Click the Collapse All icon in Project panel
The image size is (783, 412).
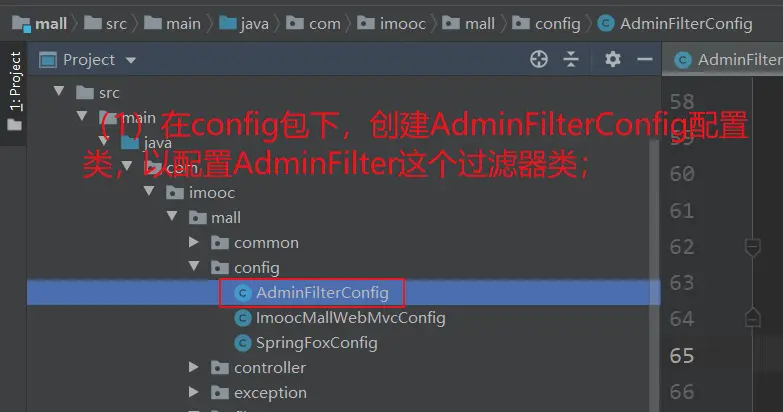[x=571, y=59]
